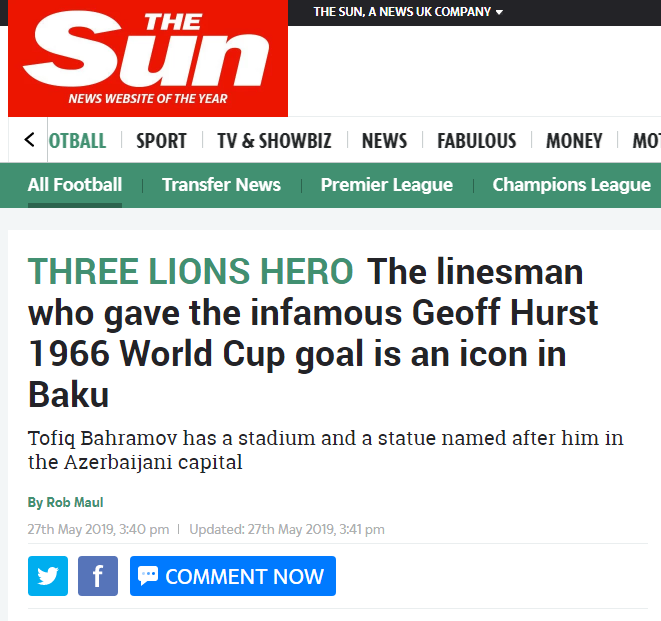This screenshot has width=661, height=621.
Task: Switch to Transfer News tab
Action: (x=221, y=185)
